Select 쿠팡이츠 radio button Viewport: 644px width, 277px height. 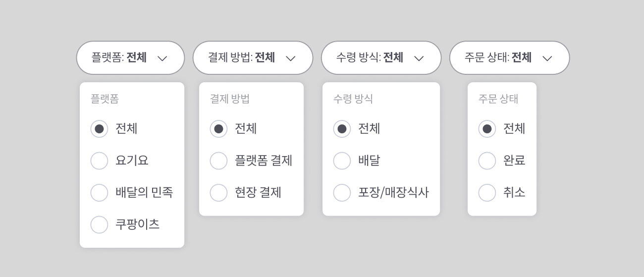tap(99, 224)
